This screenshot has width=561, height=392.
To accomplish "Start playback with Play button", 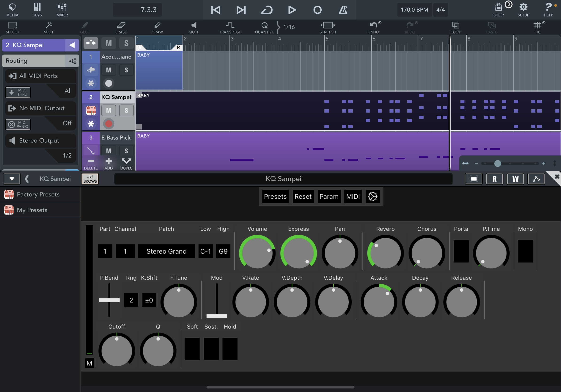I will tap(292, 10).
